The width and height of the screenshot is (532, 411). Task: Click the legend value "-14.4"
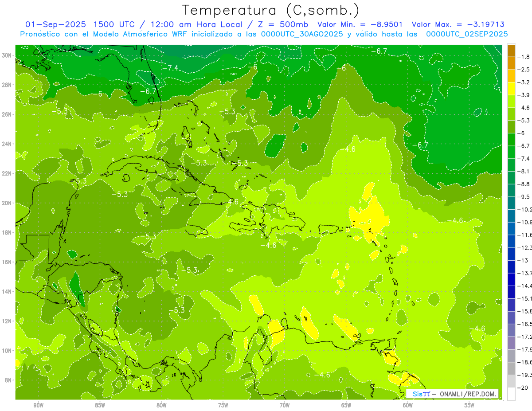pyautogui.click(x=525, y=286)
